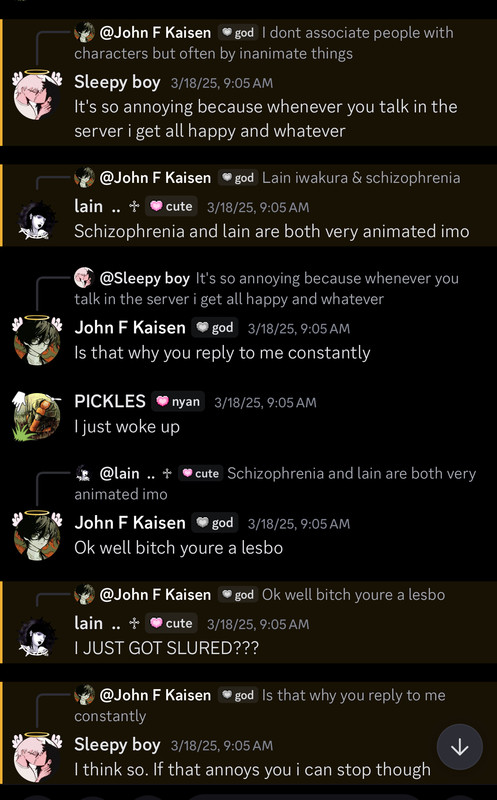
Task: Jump to replied message 'I dont associate people with'
Action: (264, 43)
